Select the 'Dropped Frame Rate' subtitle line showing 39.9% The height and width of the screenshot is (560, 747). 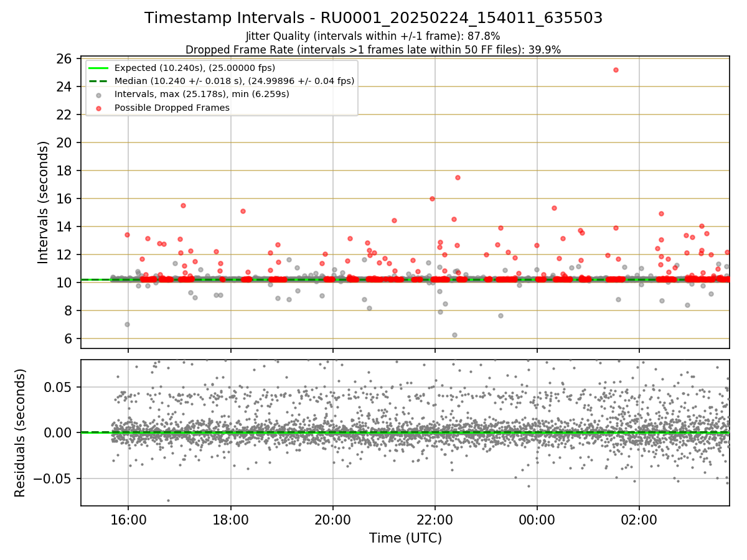click(373, 49)
